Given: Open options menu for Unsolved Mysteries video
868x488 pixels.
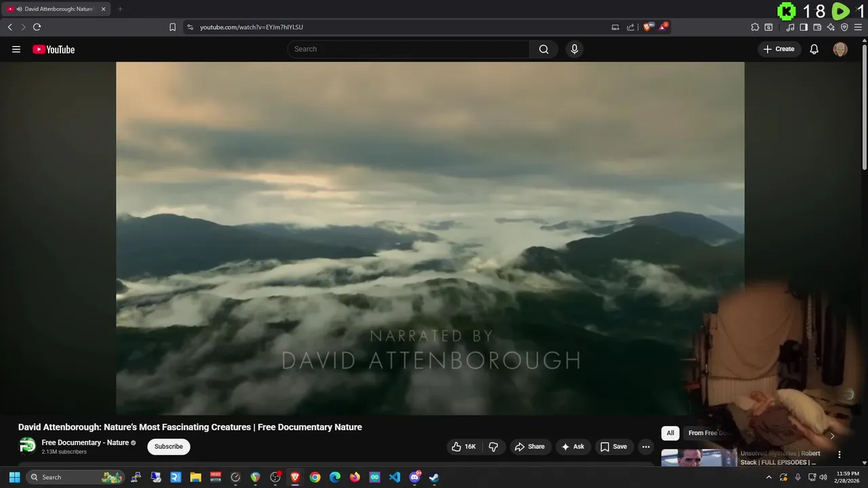Looking at the screenshot, I should 840,455.
